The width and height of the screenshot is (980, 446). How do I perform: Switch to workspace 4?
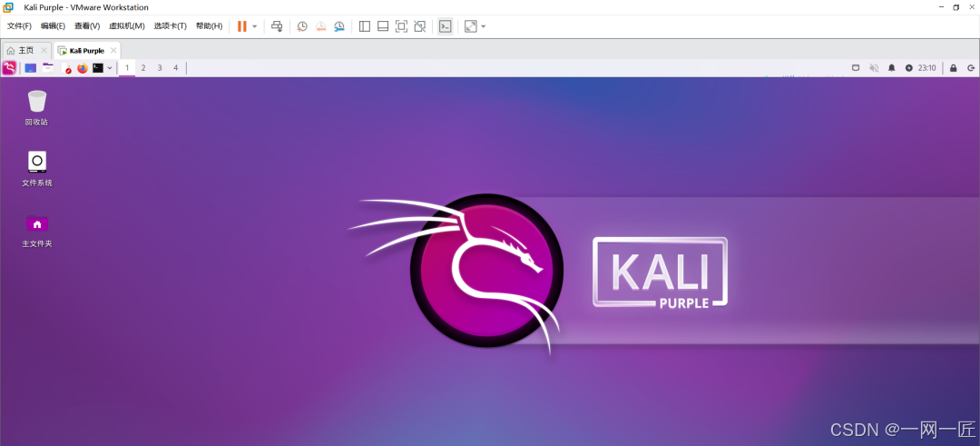coord(176,67)
